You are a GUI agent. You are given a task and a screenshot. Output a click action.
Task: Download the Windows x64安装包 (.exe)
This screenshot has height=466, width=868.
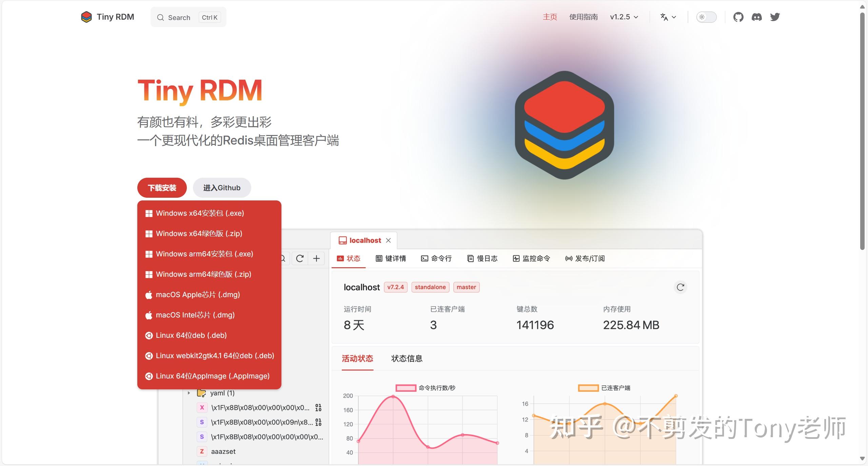click(200, 213)
